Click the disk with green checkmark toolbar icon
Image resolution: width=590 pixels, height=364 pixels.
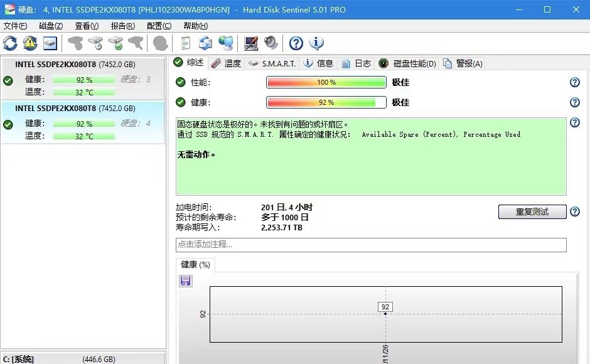115,43
